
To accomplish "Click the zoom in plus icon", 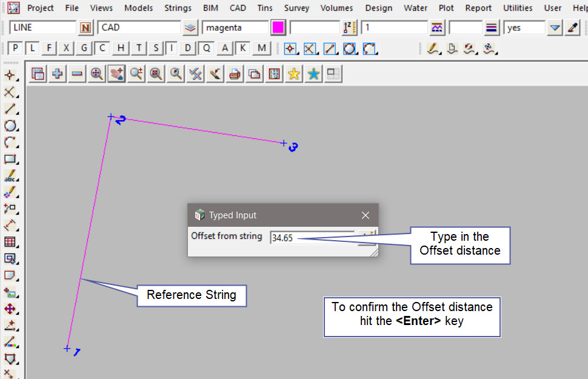I will coord(58,74).
